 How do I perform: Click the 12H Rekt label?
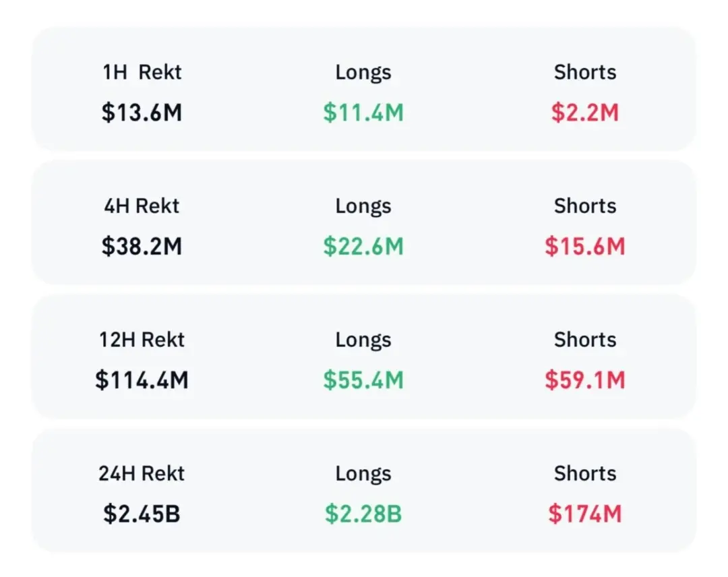tap(142, 340)
